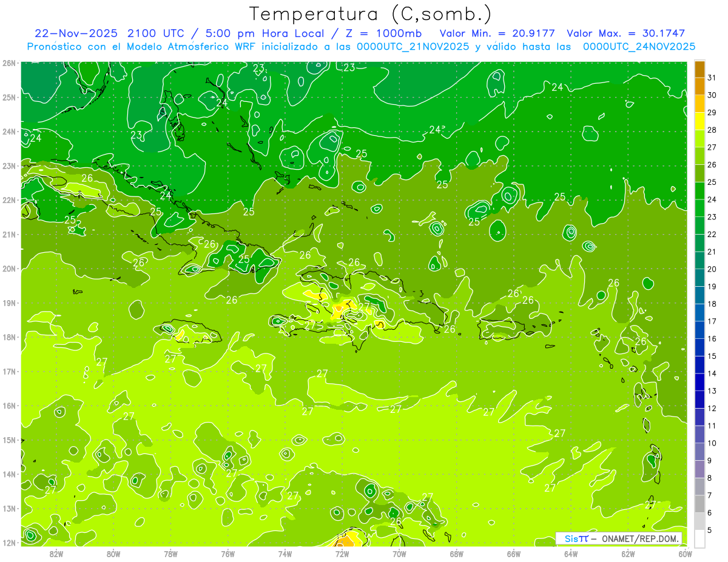Click the 24N latitude axis label

tap(8, 132)
